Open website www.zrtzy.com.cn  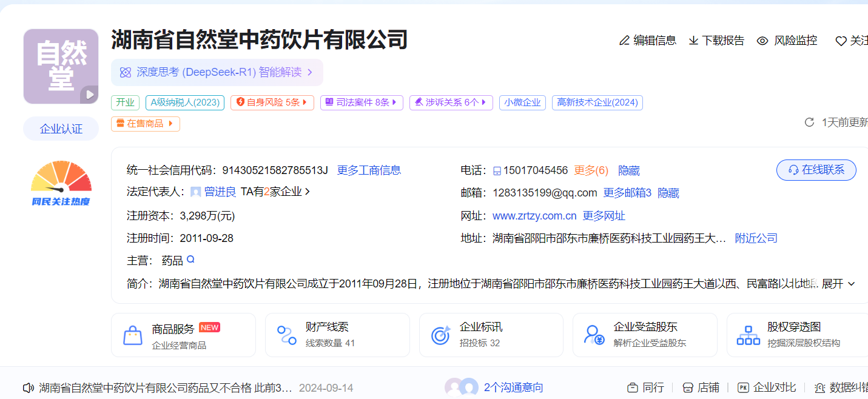coord(534,216)
